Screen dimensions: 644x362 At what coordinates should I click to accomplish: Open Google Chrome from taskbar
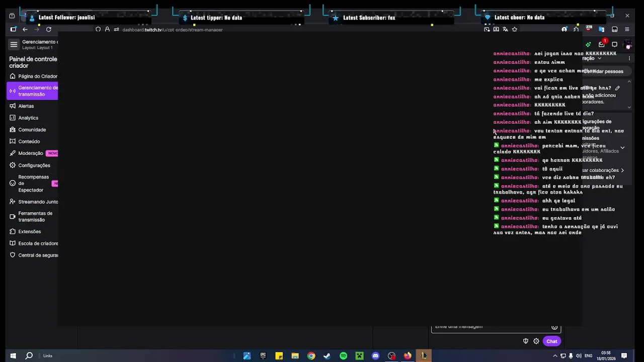[311, 355]
